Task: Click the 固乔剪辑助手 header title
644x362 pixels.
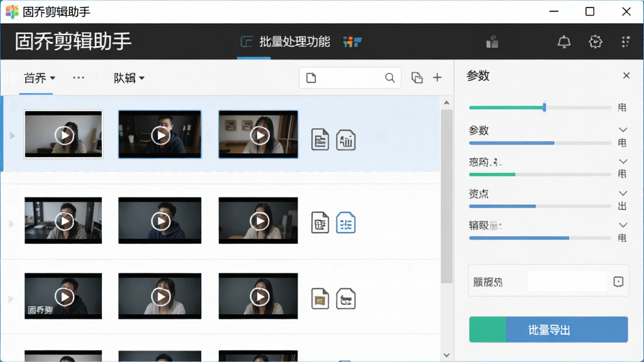Action: click(x=73, y=42)
